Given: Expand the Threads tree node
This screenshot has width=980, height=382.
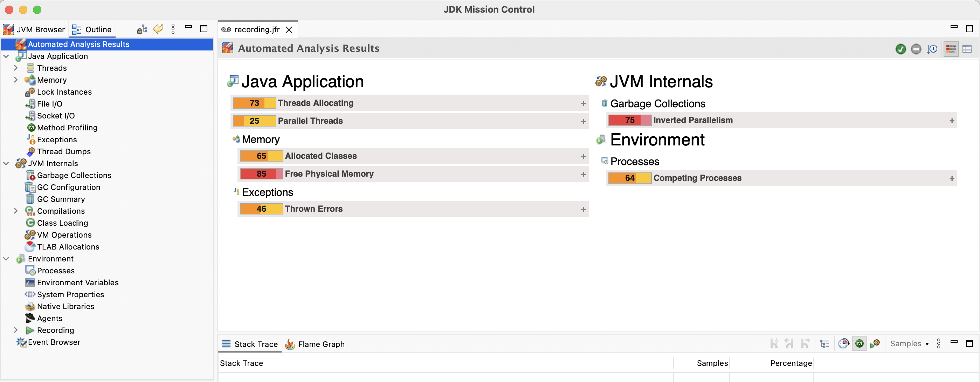Looking at the screenshot, I should [16, 68].
